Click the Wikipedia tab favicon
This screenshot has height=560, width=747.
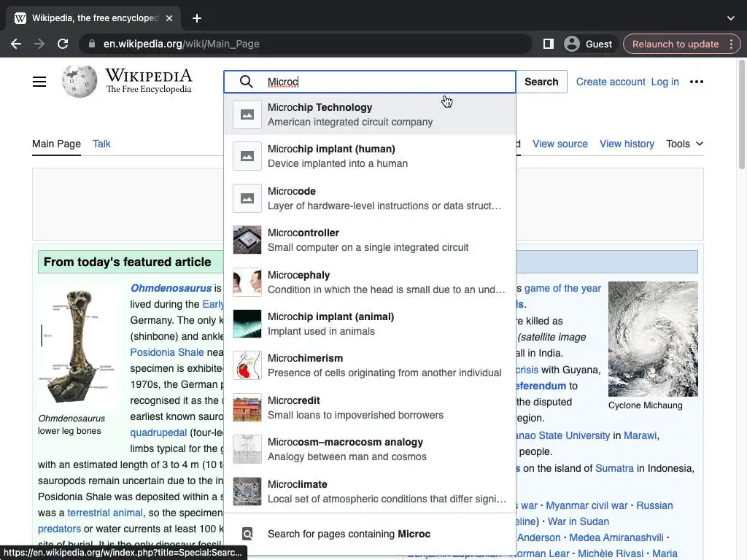[20, 18]
